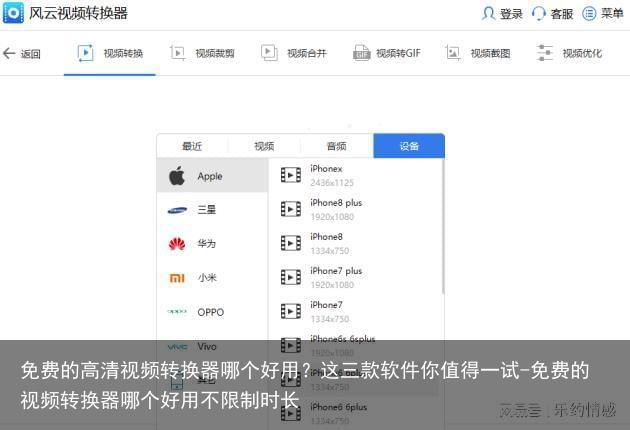Select the Samsung logo icon
This screenshot has height=430, width=630.
click(x=177, y=210)
